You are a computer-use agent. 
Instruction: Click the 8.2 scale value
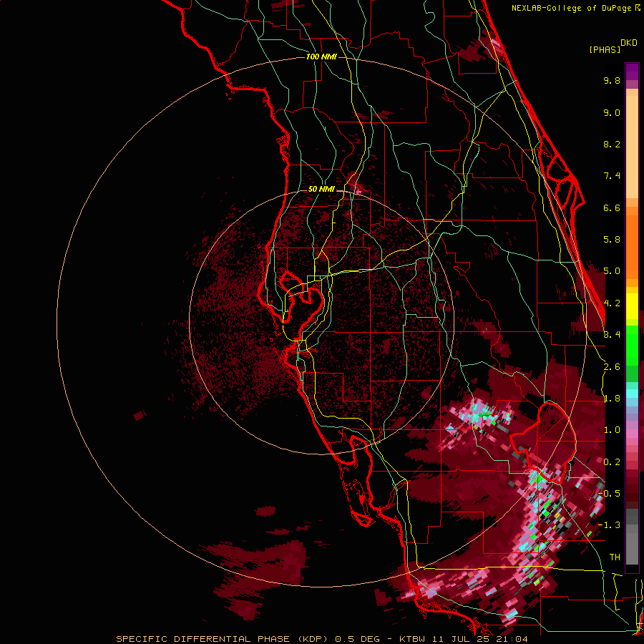(x=612, y=144)
